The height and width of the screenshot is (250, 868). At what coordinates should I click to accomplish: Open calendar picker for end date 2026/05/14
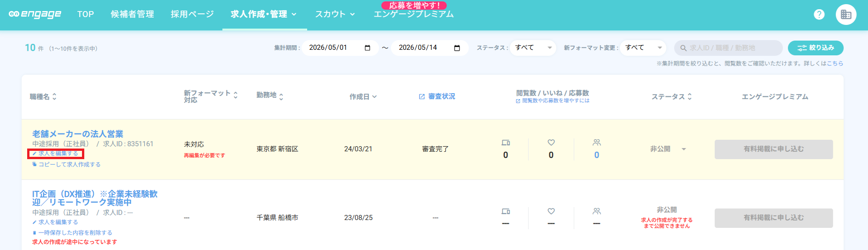pyautogui.click(x=457, y=48)
